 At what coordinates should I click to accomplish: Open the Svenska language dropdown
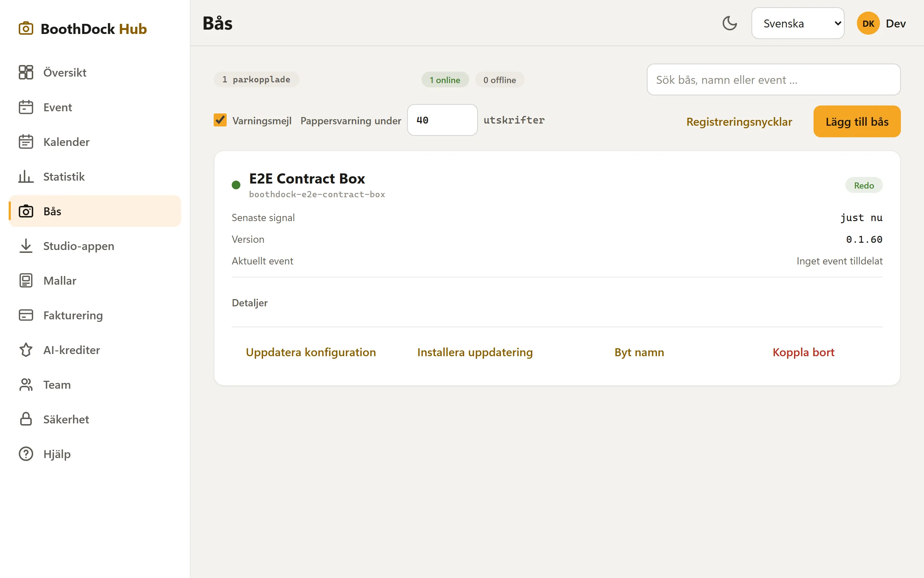click(x=798, y=23)
